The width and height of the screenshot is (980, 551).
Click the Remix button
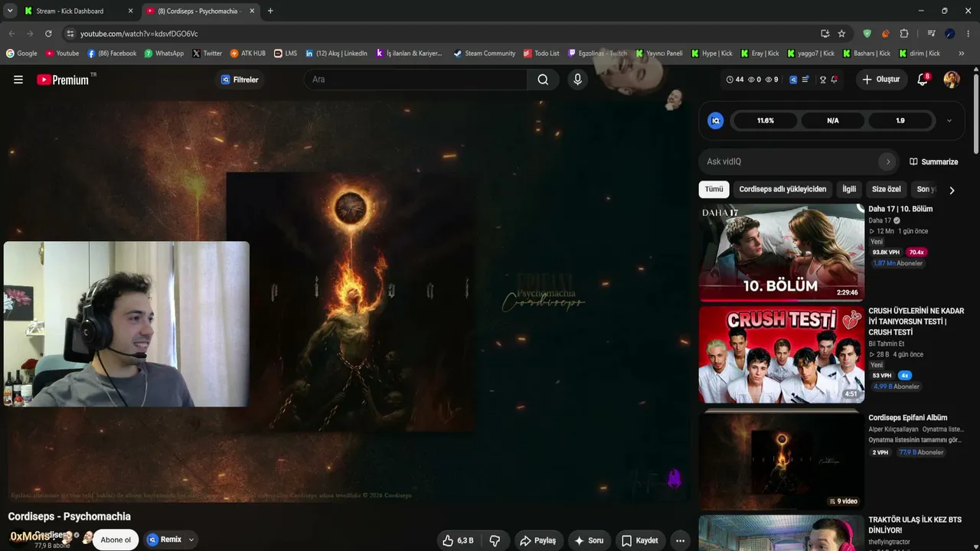165,540
